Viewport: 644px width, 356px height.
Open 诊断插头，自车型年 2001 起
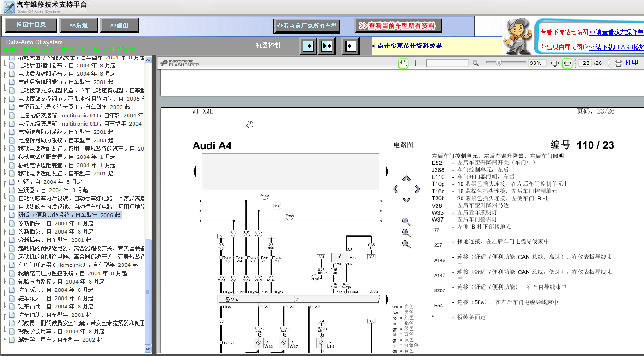point(55,240)
